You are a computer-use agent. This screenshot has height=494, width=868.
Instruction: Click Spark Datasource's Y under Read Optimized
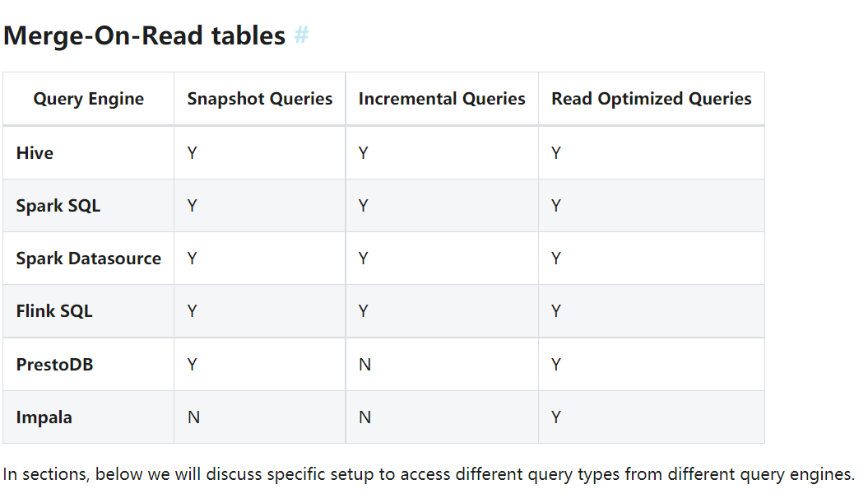tap(556, 258)
